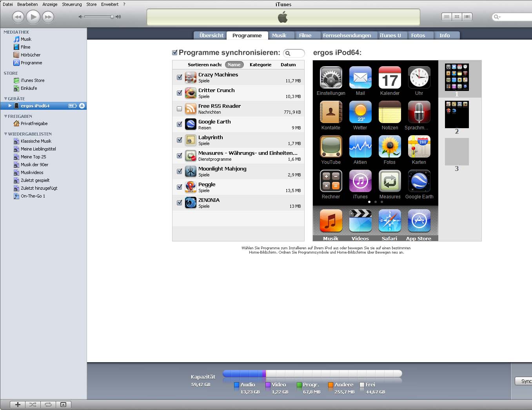Screen dimensions: 532x410
Task: Uncheck Measures app in list
Action: (x=179, y=156)
